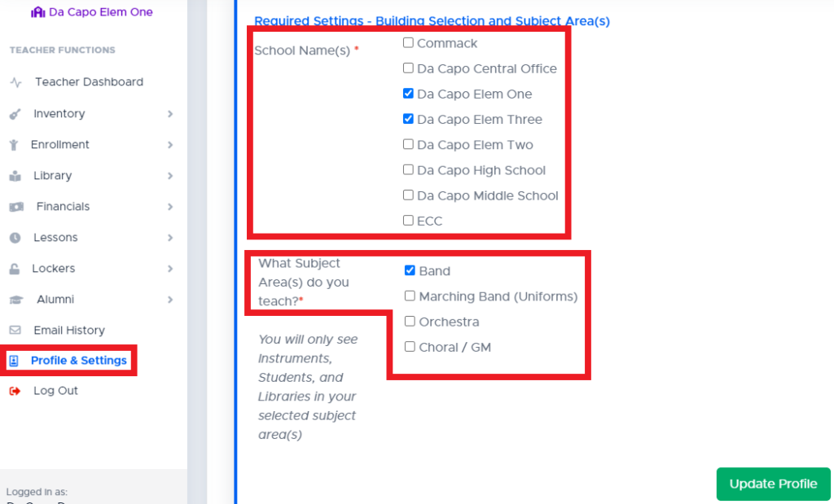Click the Inventory guitar icon
The height and width of the screenshot is (504, 834).
[15, 114]
